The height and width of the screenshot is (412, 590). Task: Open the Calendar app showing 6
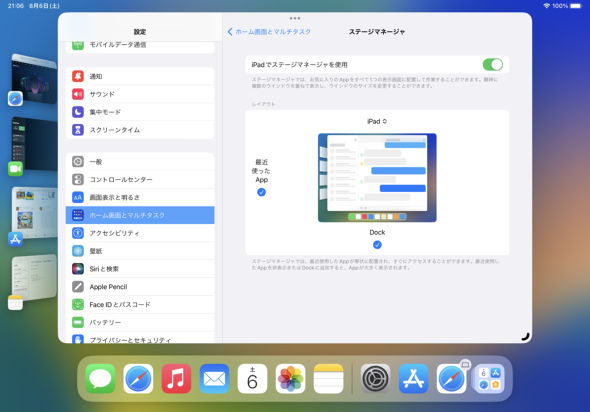click(x=252, y=379)
